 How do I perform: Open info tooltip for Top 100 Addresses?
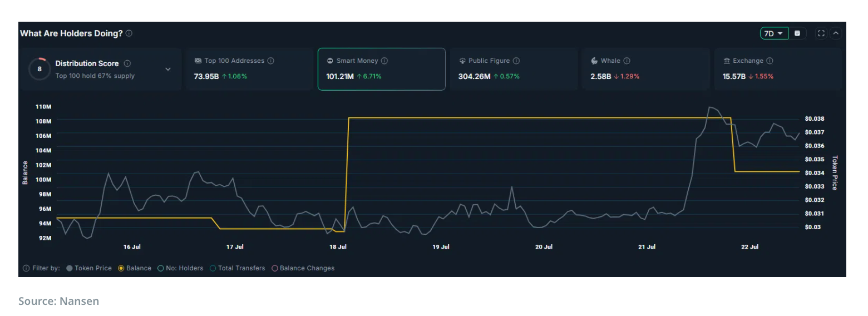coord(271,61)
